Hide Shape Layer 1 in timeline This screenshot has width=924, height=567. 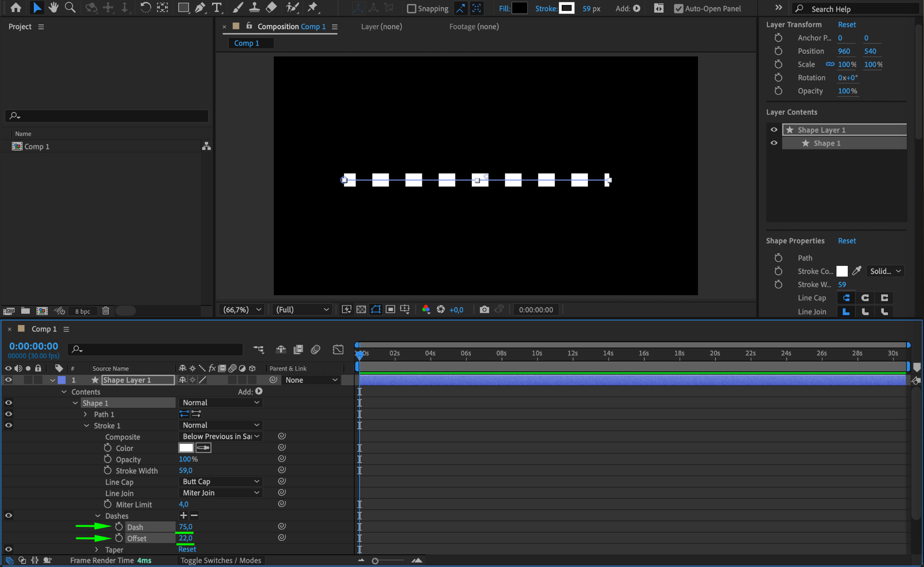(x=8, y=380)
